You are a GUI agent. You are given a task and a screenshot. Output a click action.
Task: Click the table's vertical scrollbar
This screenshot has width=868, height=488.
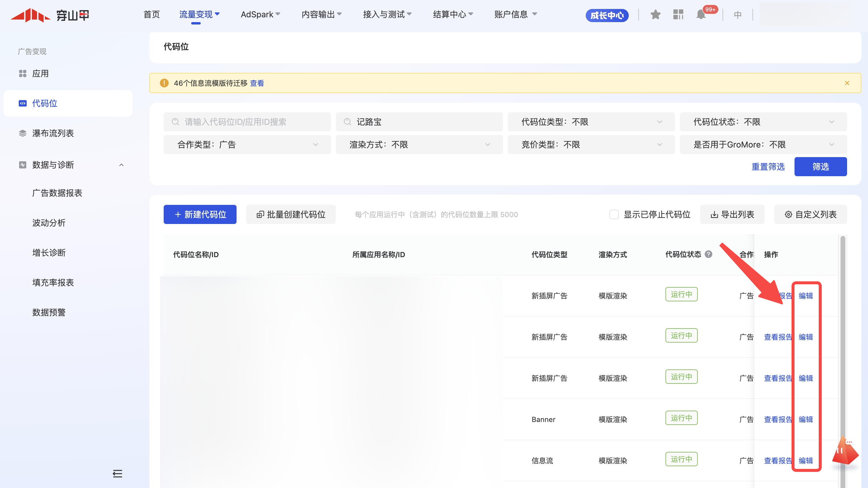(x=842, y=337)
